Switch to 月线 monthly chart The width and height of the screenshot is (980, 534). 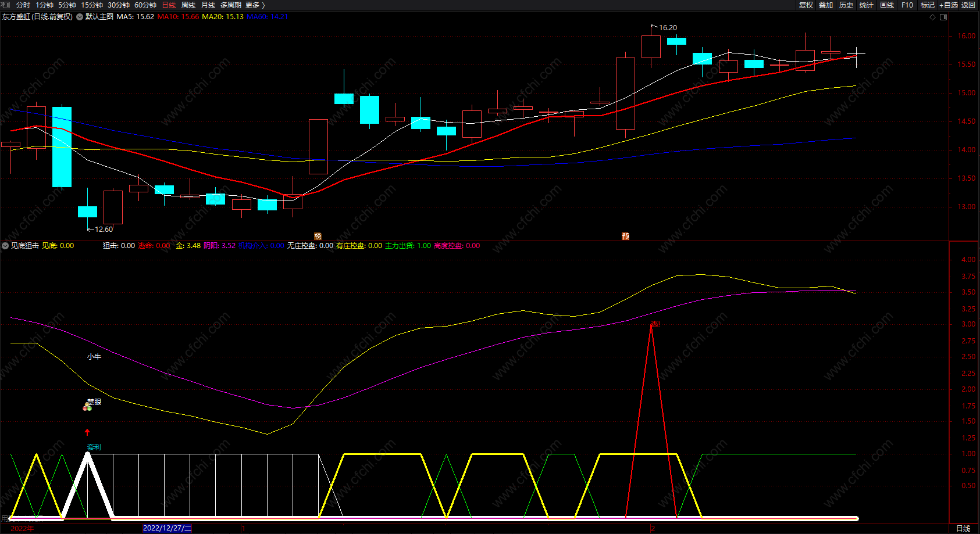(x=208, y=5)
